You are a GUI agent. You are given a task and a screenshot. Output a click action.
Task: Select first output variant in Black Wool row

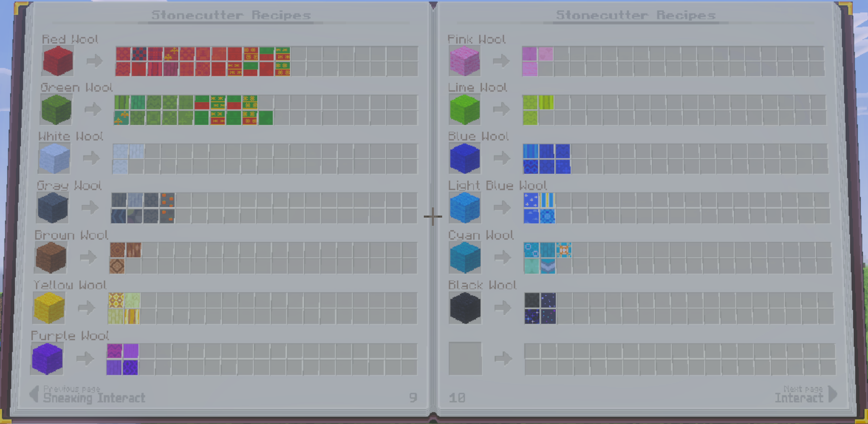[x=532, y=300]
